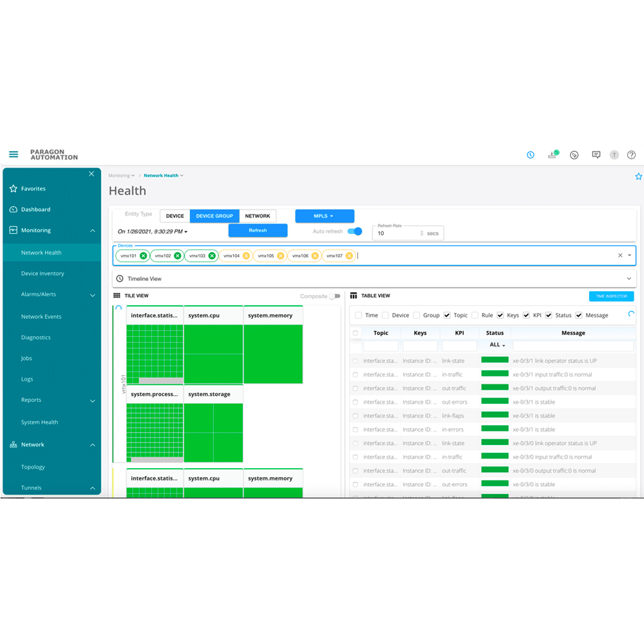Click the TIME INSPECTOR button
Screen dimensions: 644x644
tap(611, 296)
